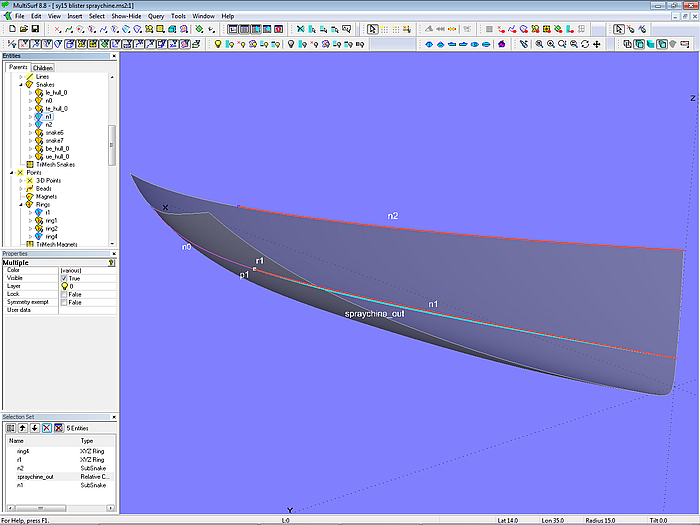Click the yellow light bulb show icon
The image size is (700, 525).
(217, 44)
